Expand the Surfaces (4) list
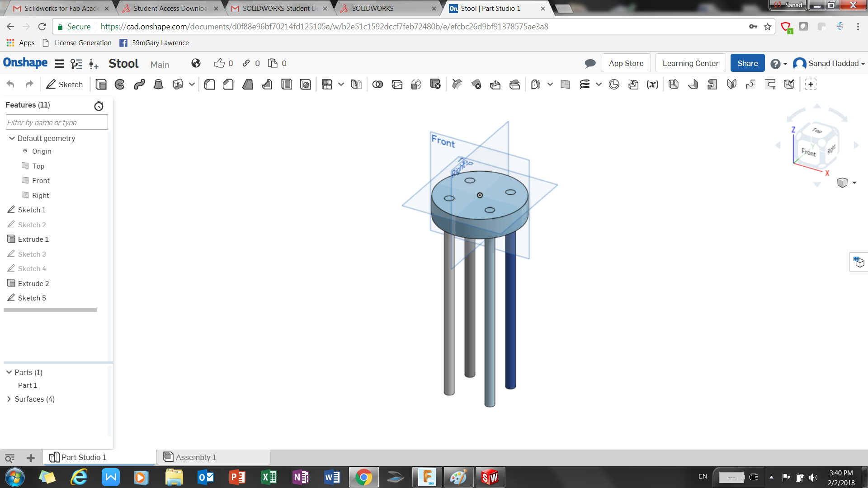The height and width of the screenshot is (488, 868). 9,399
